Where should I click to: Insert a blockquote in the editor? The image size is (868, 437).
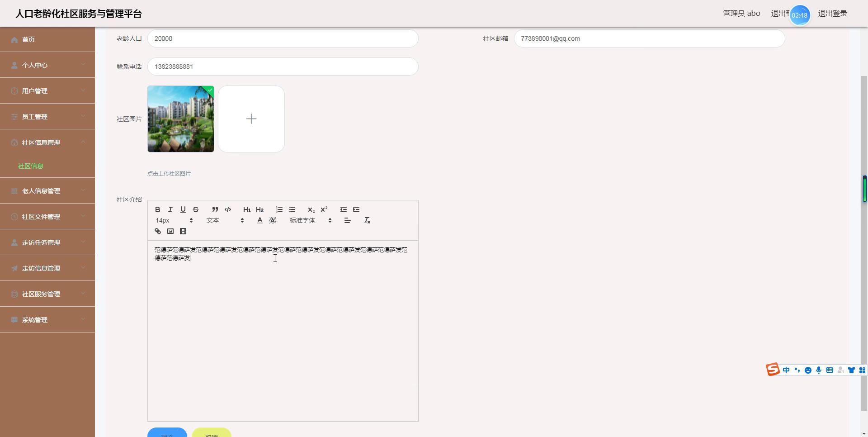[x=215, y=209]
